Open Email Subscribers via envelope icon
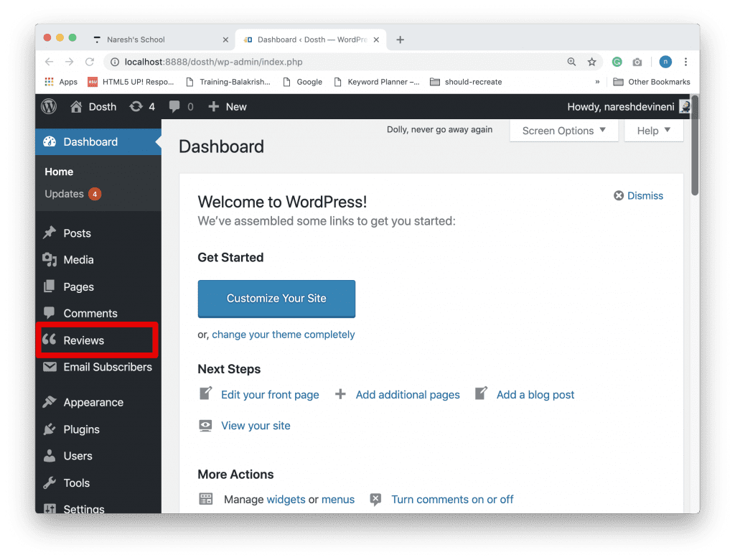 pyautogui.click(x=50, y=367)
